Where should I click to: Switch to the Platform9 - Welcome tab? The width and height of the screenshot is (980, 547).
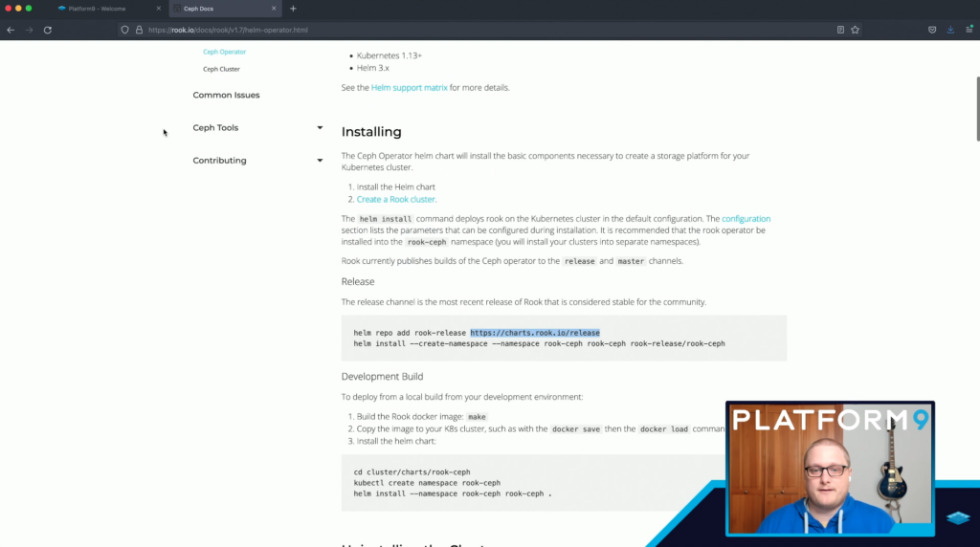click(x=109, y=9)
